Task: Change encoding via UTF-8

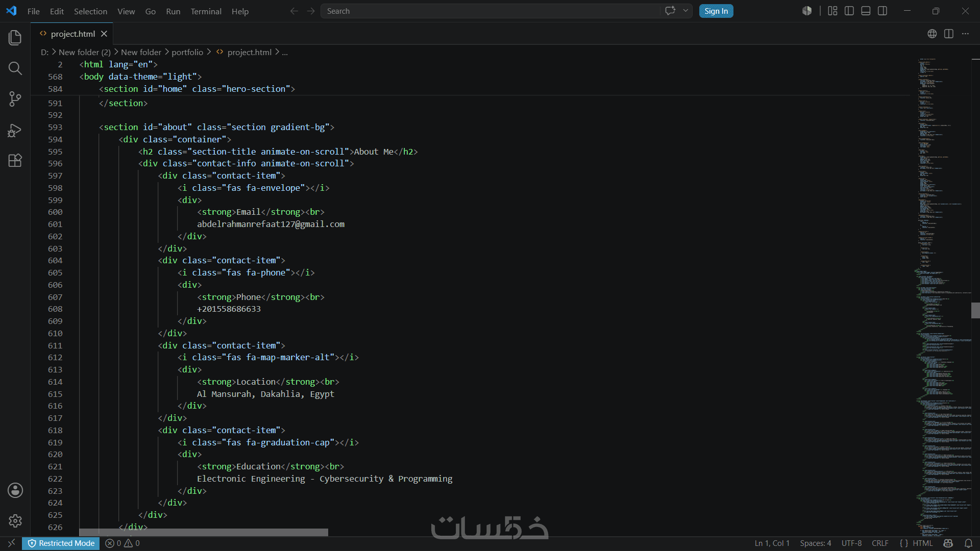Action: pyautogui.click(x=851, y=543)
